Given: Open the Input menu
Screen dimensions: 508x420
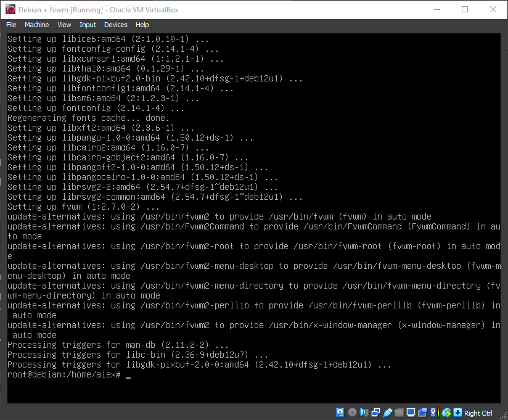Looking at the screenshot, I should (87, 25).
